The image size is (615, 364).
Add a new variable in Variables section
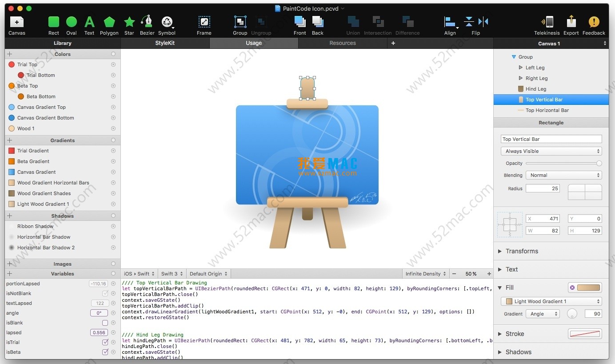(x=10, y=274)
